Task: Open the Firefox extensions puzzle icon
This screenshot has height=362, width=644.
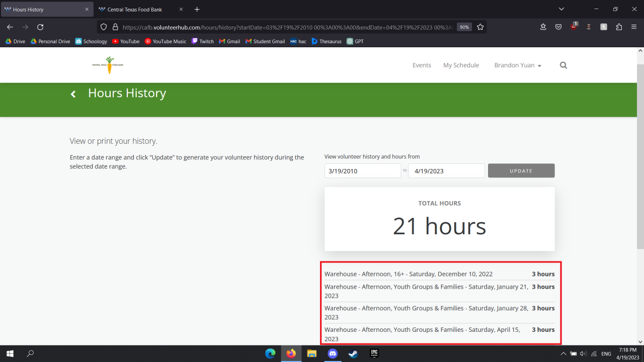Action: point(619,27)
